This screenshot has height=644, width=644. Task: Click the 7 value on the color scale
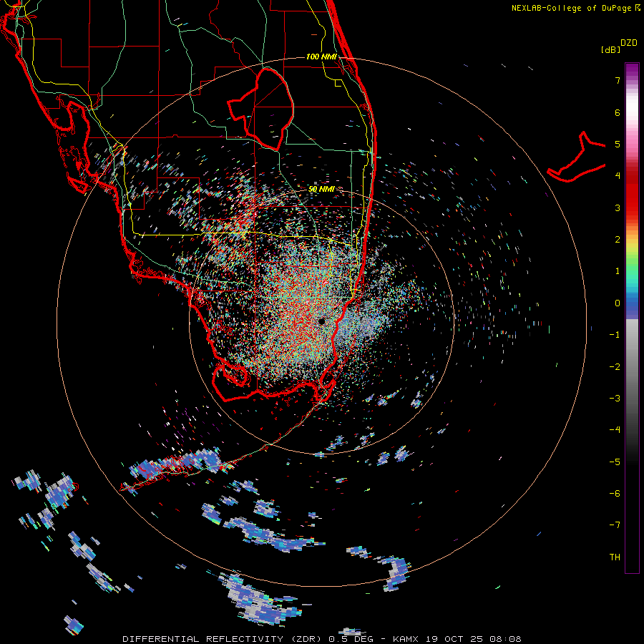click(618, 80)
